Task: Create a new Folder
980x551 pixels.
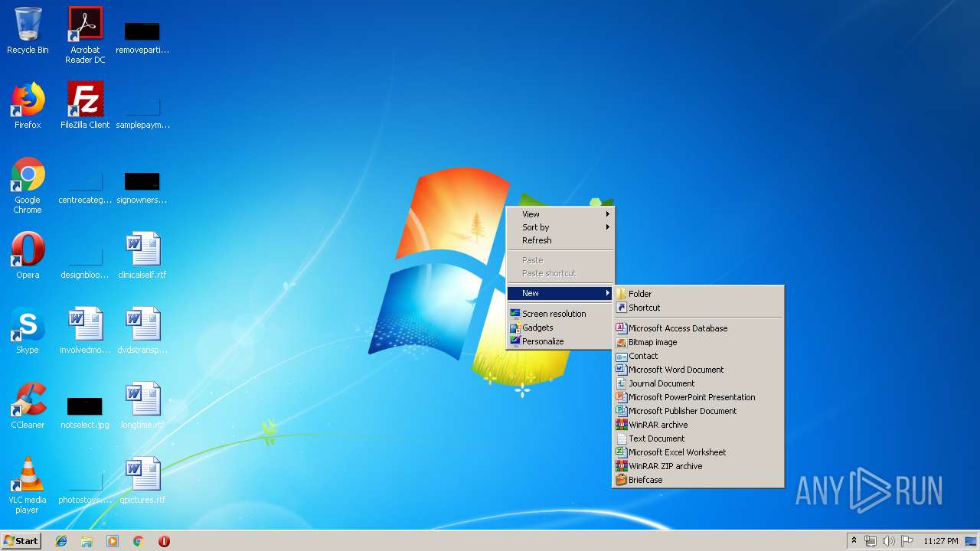Action: (x=698, y=294)
